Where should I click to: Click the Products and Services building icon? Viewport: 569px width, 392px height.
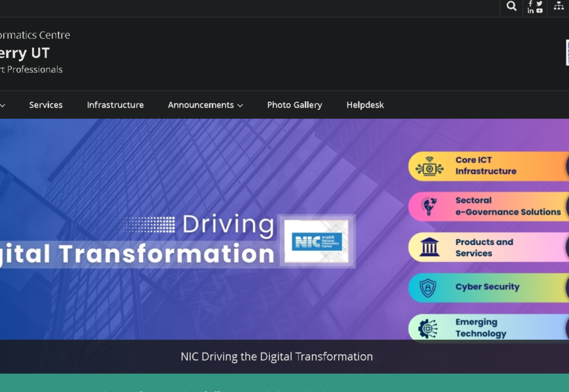click(x=429, y=248)
